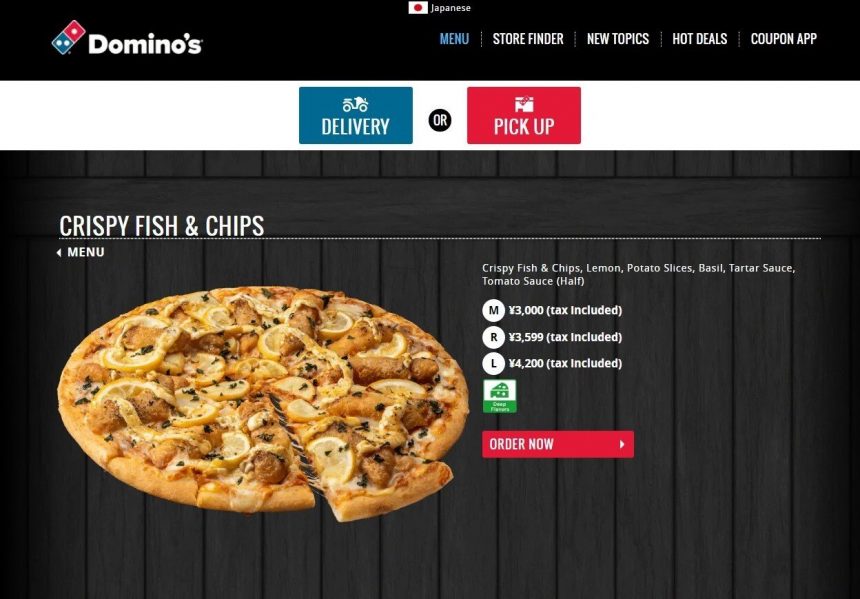
Task: Open the STORE FINDER navigation item
Action: coord(528,39)
